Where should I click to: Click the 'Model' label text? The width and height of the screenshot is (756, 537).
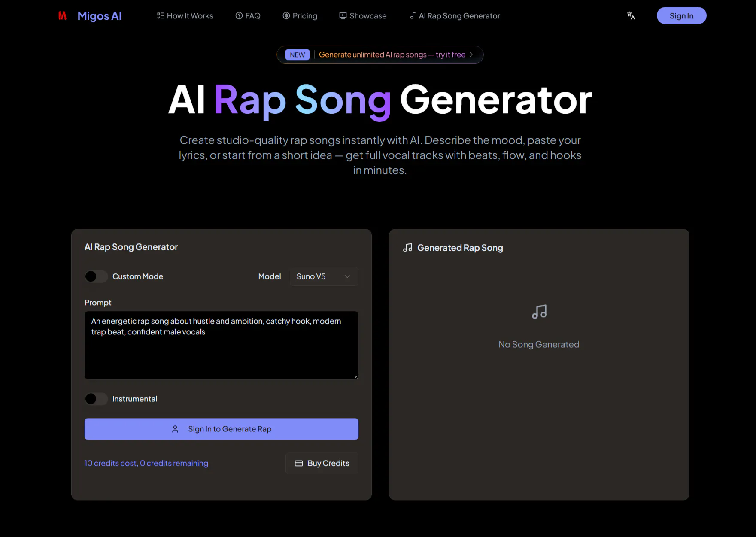click(x=270, y=276)
